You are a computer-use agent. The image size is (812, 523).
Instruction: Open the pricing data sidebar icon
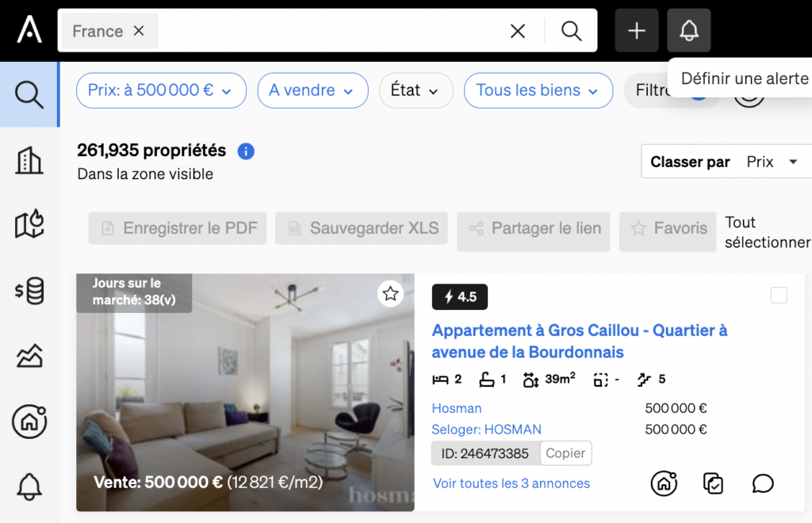pos(29,290)
